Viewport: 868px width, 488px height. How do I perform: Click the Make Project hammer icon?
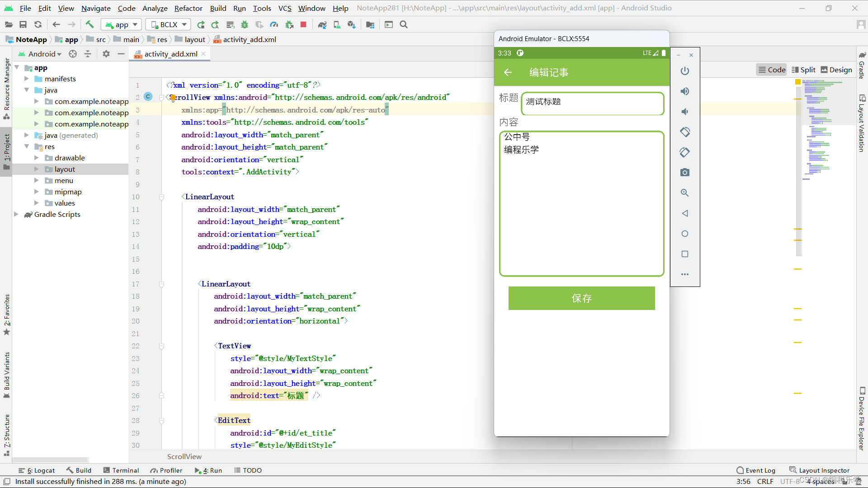click(x=90, y=24)
